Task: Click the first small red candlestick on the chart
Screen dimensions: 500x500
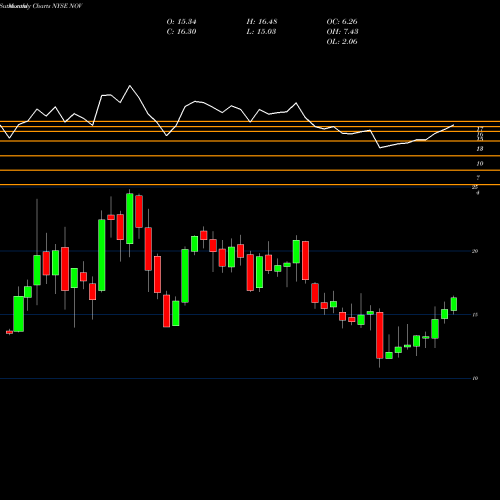Action: point(9,332)
